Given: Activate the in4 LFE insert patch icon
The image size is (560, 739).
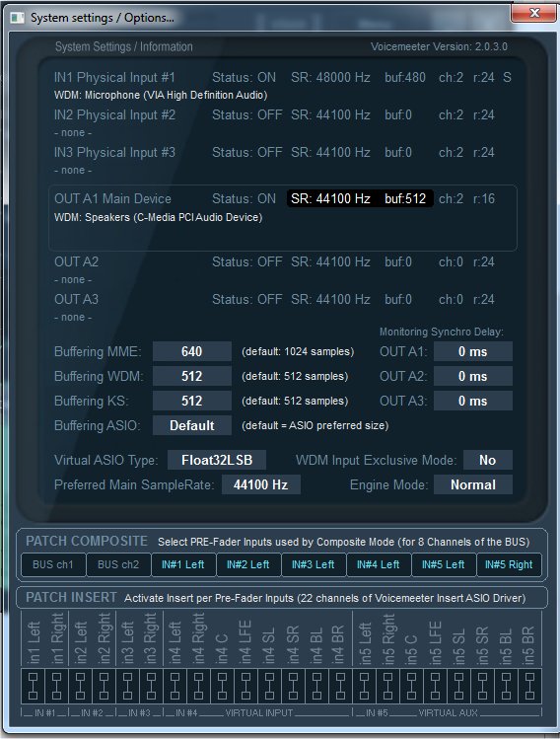Looking at the screenshot, I should click(245, 686).
